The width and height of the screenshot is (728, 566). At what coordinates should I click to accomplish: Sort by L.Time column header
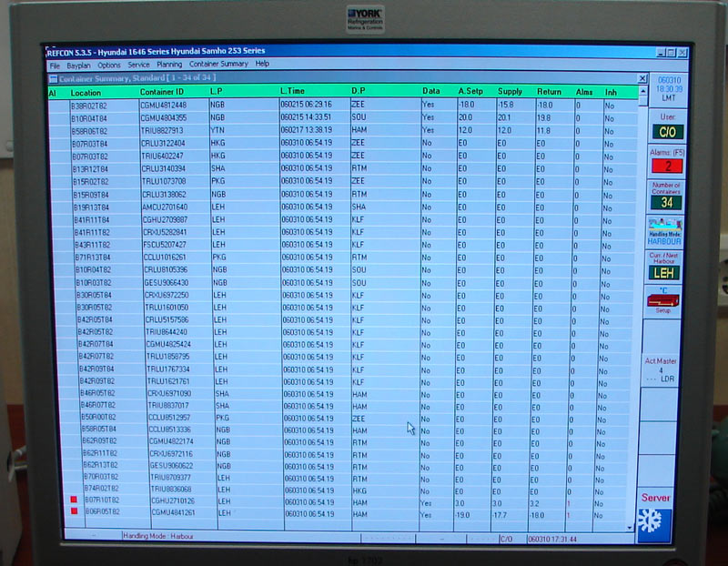click(x=292, y=91)
